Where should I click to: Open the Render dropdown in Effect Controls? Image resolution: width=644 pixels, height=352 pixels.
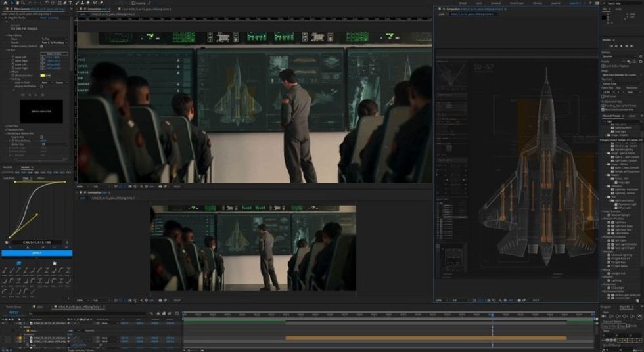tap(54, 43)
